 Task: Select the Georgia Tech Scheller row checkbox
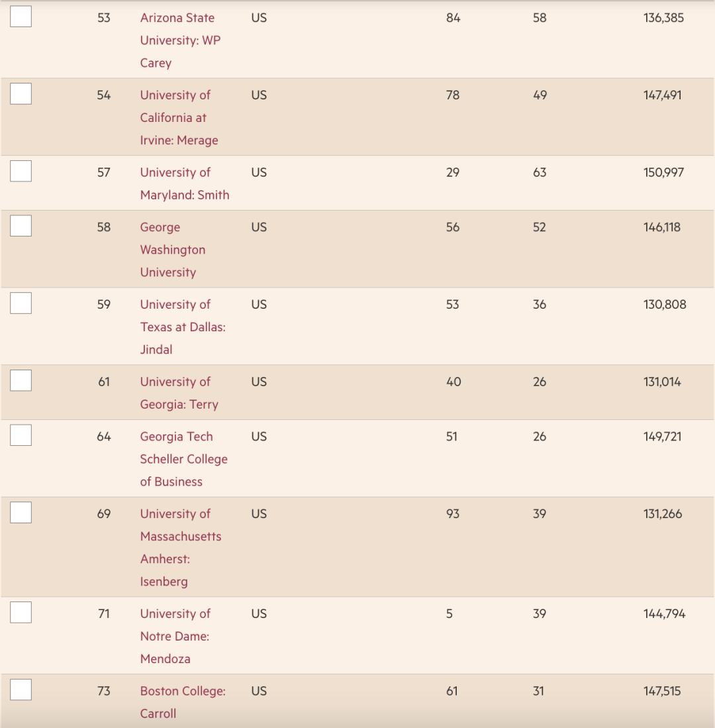pyautogui.click(x=21, y=435)
